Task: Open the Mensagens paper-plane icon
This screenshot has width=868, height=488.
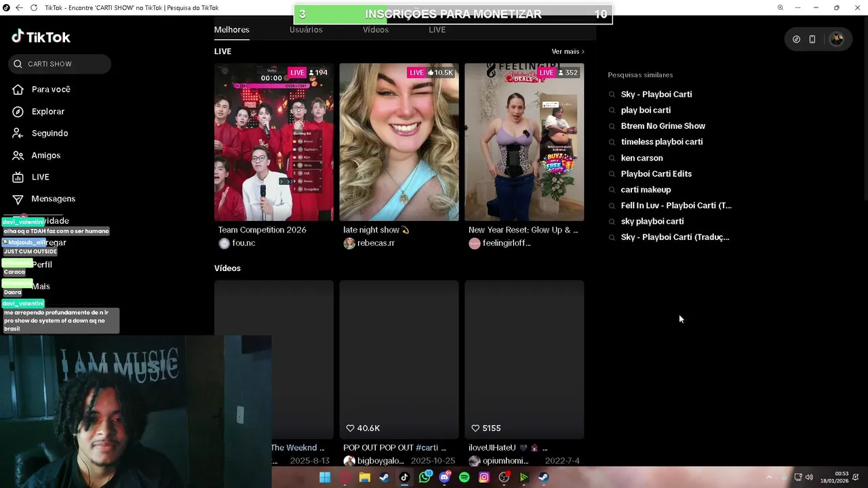Action: point(18,199)
